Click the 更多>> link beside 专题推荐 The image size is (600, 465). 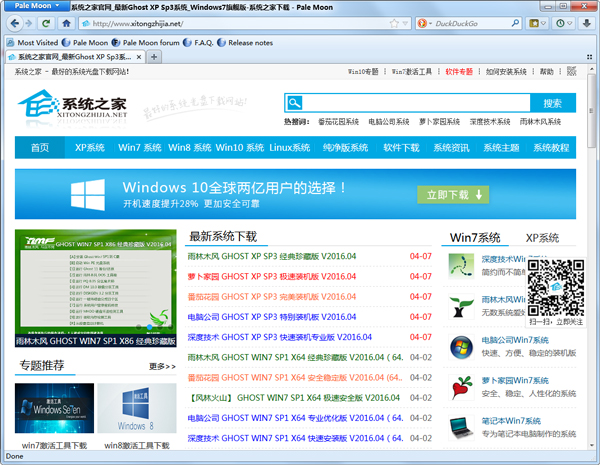pos(162,366)
